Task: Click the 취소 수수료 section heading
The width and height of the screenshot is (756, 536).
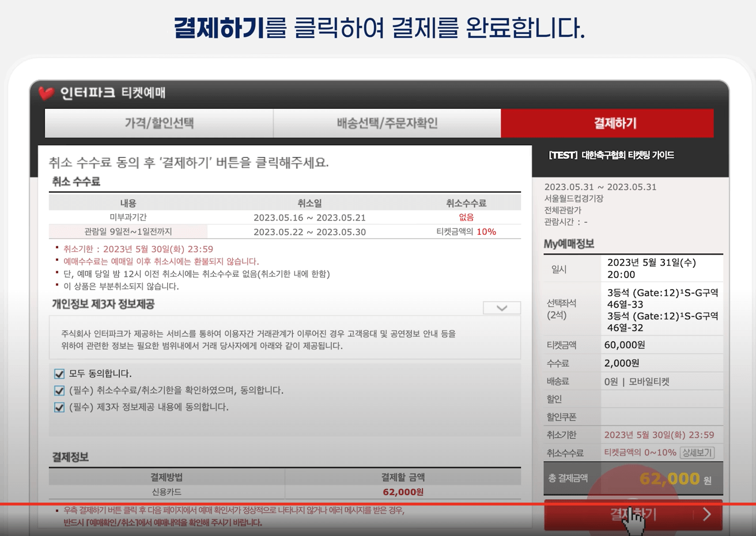Action: [x=76, y=182]
